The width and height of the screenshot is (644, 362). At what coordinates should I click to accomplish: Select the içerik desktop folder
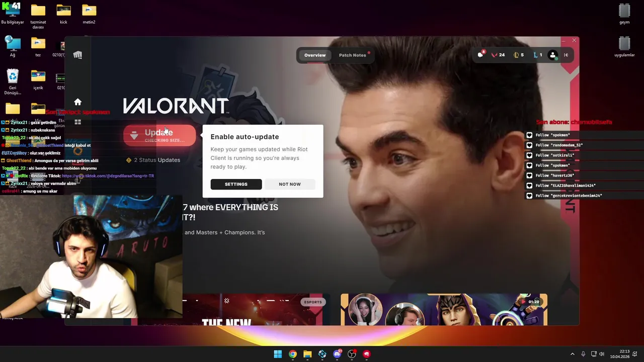point(38,79)
